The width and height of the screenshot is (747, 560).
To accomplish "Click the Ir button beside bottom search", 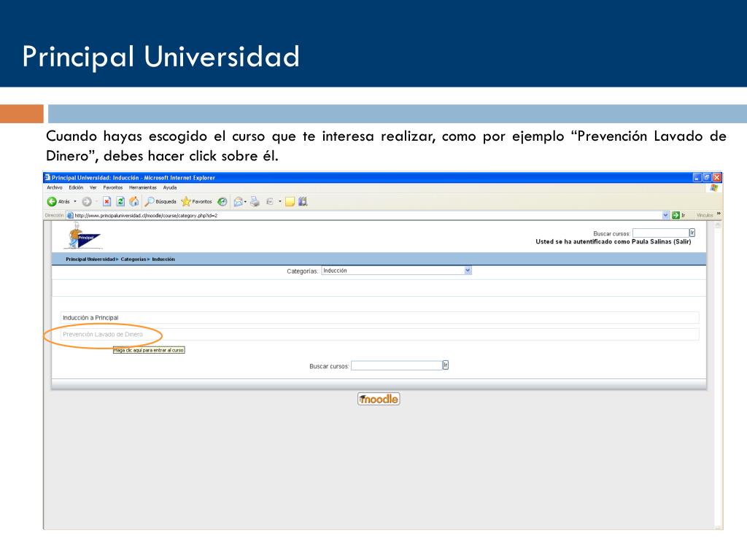I will (446, 365).
